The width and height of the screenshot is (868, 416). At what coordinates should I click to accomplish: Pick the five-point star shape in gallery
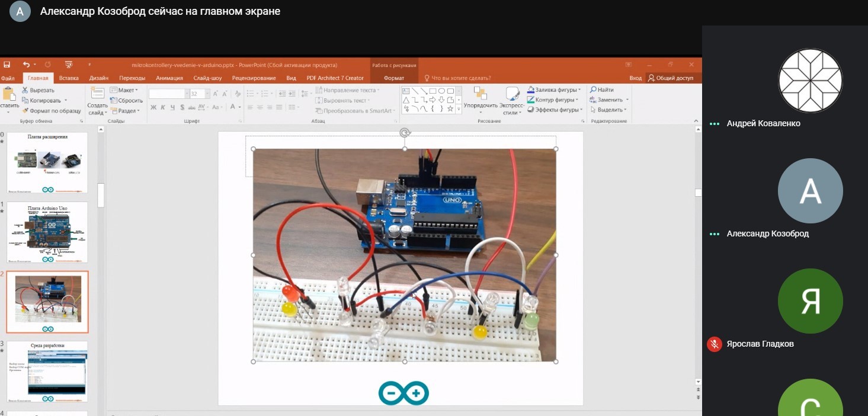click(450, 109)
